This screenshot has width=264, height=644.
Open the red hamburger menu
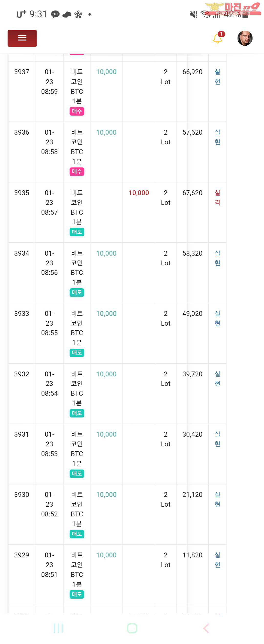point(22,38)
